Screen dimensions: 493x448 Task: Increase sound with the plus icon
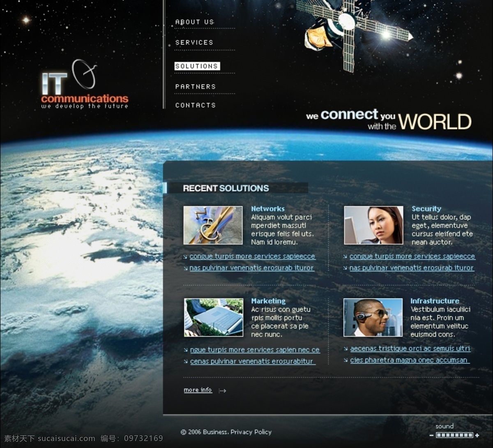click(477, 435)
